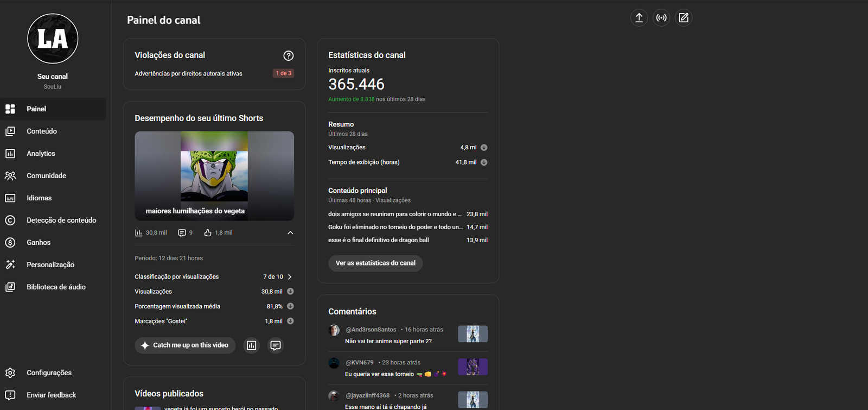Screen dimensions: 868x410
Task: Open the Ganhos dollar icon
Action: pos(10,243)
